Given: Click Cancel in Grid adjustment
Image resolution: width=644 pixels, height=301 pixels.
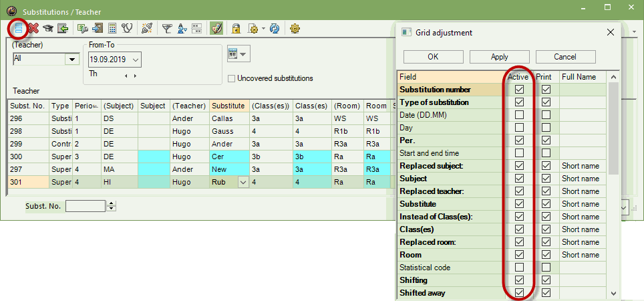Looking at the screenshot, I should click(x=566, y=57).
